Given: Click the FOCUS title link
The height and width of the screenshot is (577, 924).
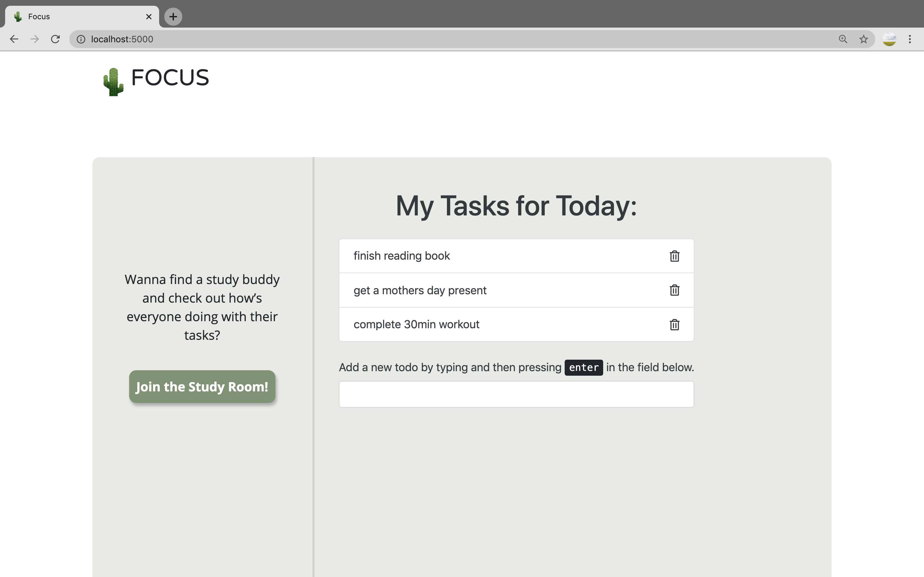Looking at the screenshot, I should coord(170,78).
